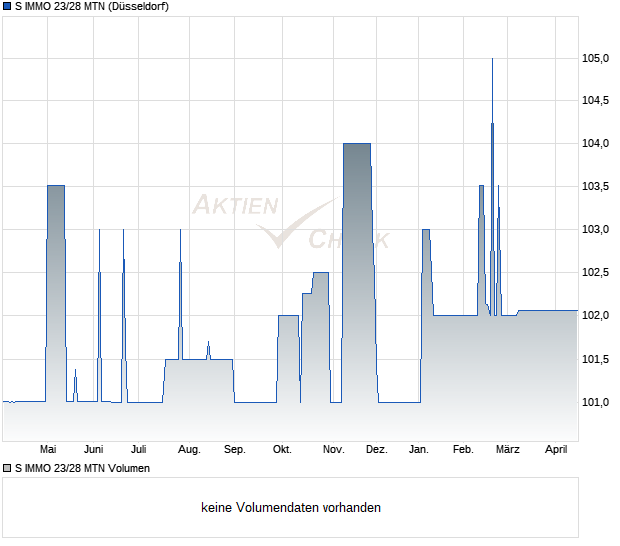The height and width of the screenshot is (546, 620).
Task: Select the Juni label on the time axis
Action: click(93, 450)
